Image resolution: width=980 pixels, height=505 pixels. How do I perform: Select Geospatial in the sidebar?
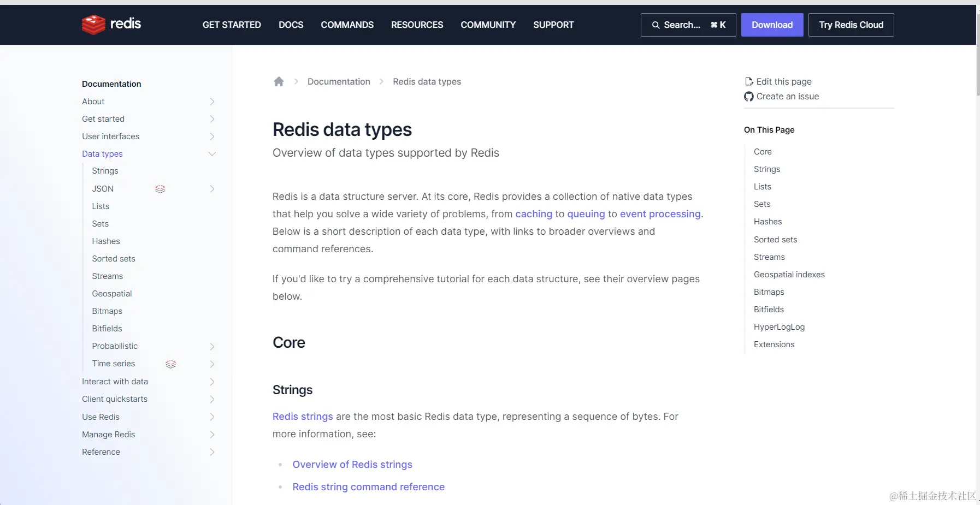point(112,294)
